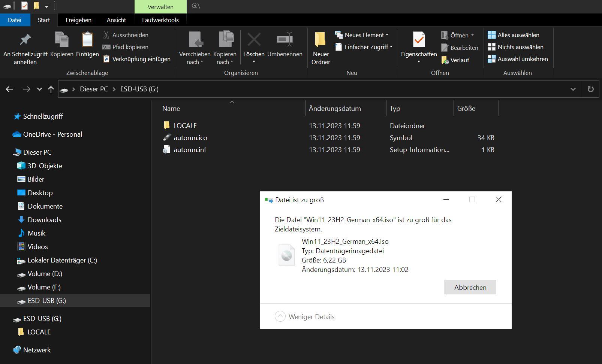
Task: Collapse dialog with Weniger Details
Action: 305,316
